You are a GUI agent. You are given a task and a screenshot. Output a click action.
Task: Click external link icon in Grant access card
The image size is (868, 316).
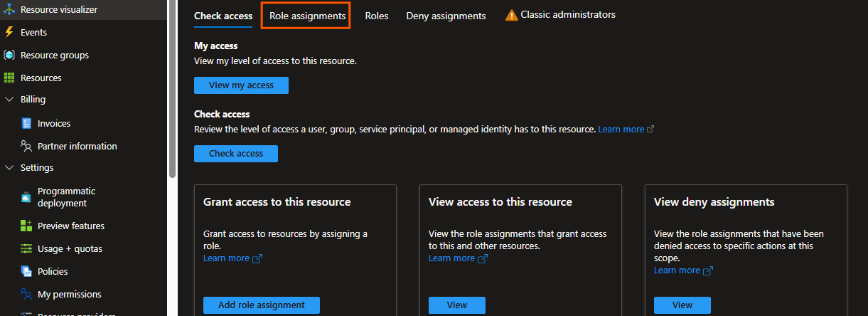257,258
